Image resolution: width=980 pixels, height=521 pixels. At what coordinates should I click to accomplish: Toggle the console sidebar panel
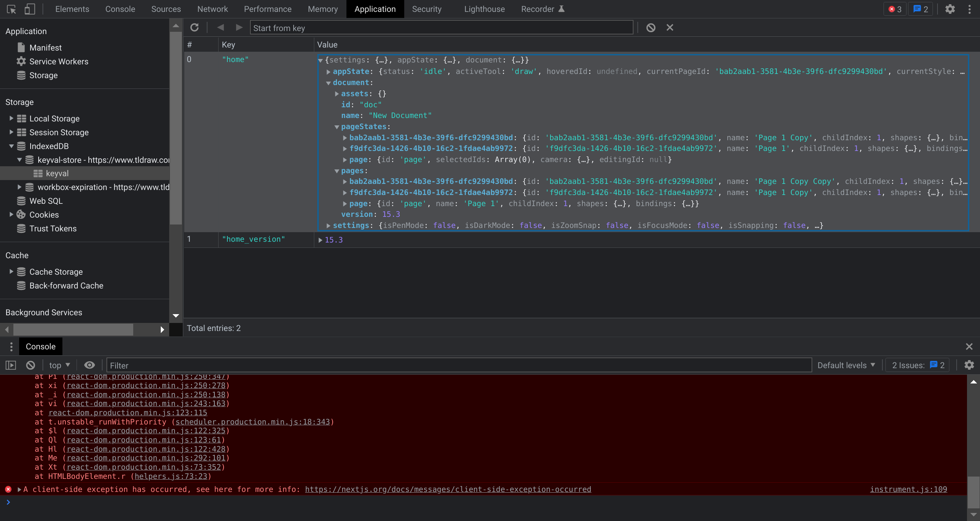point(11,365)
